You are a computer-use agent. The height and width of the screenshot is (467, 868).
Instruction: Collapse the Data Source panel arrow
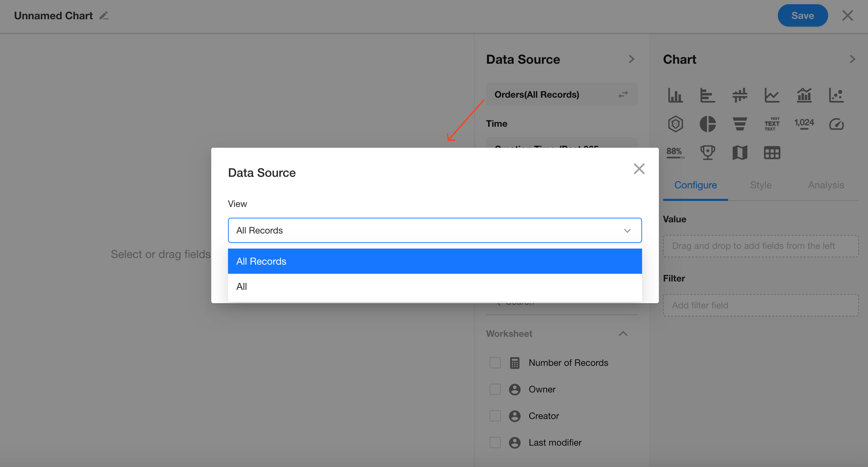point(631,59)
